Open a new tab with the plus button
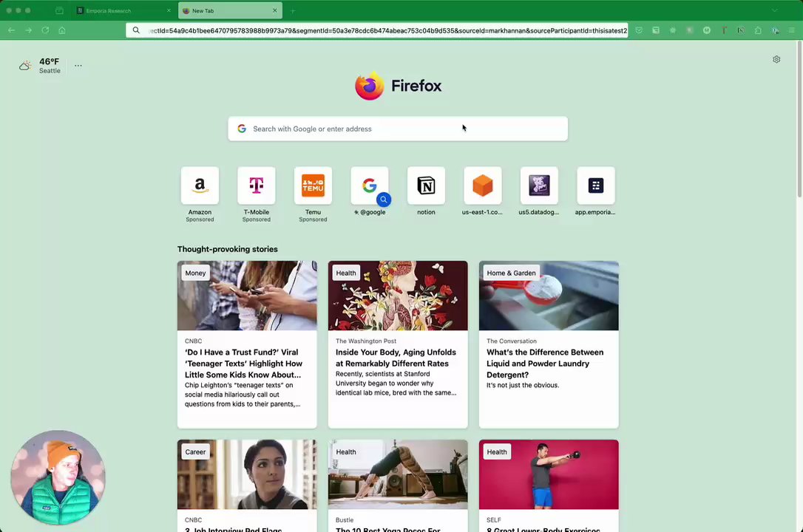 tap(292, 10)
